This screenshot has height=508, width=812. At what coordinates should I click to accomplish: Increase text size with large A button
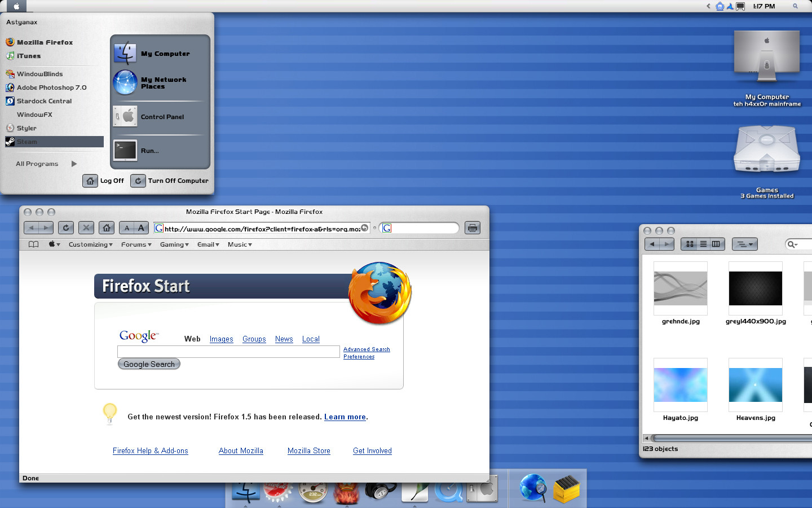click(x=142, y=228)
